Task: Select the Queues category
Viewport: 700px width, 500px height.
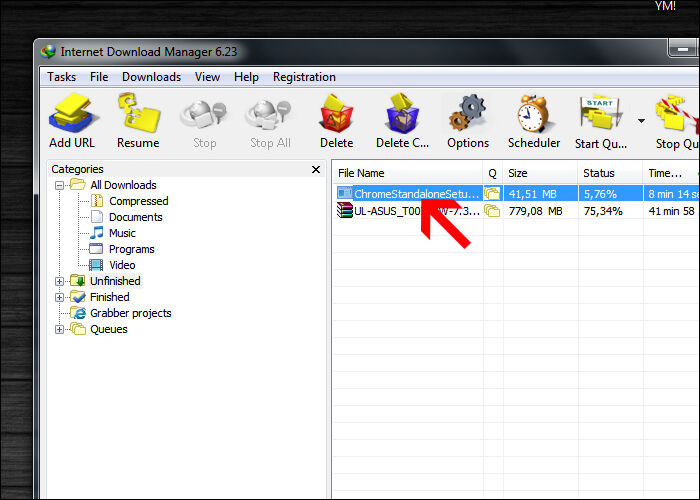Action: pyautogui.click(x=108, y=329)
